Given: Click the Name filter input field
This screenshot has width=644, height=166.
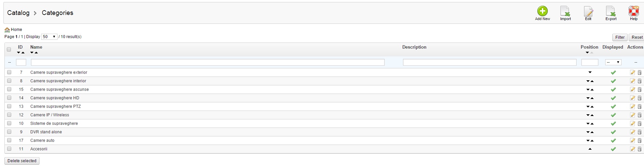Looking at the screenshot, I should 208,62.
